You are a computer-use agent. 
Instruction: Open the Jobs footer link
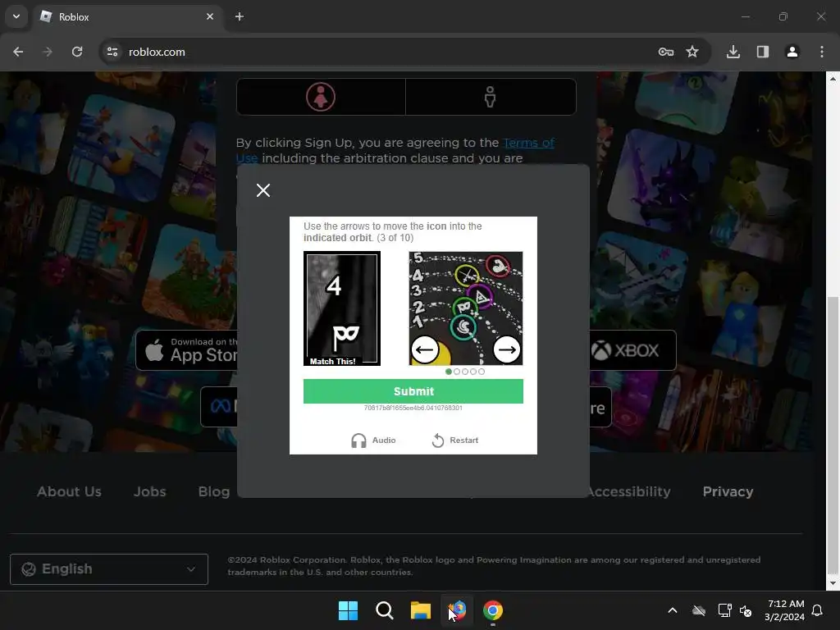pos(149,491)
